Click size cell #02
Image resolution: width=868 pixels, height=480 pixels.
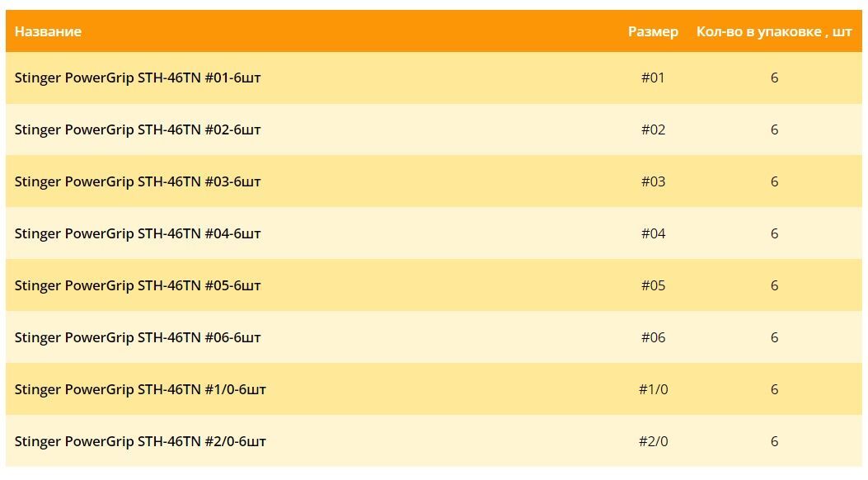653,129
